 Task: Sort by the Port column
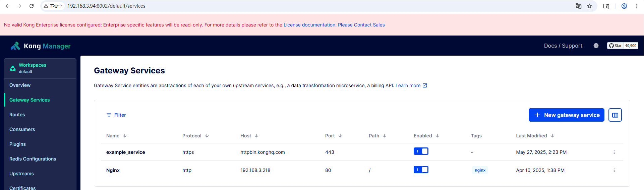click(334, 136)
